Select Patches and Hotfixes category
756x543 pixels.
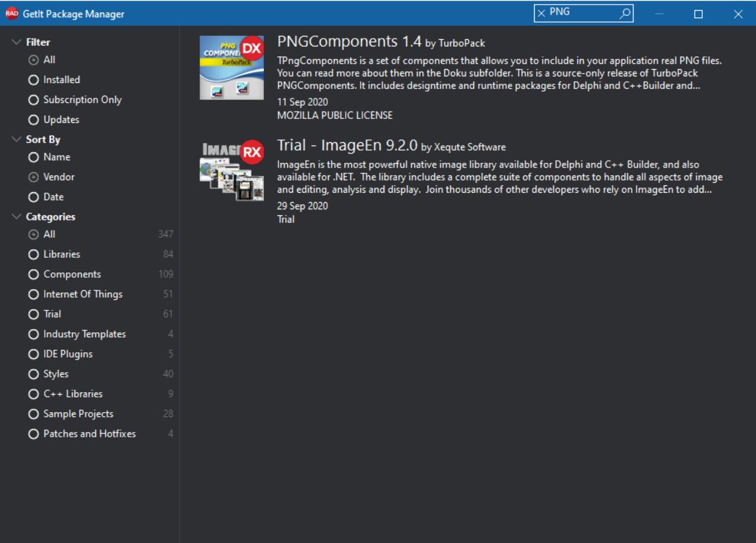82,433
